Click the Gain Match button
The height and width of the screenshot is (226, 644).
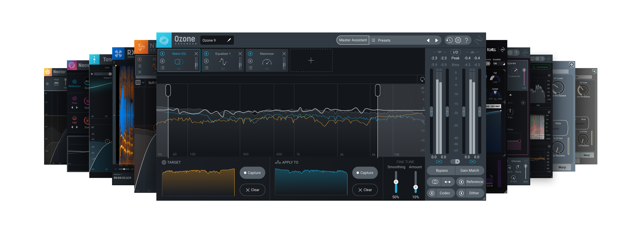pyautogui.click(x=470, y=171)
